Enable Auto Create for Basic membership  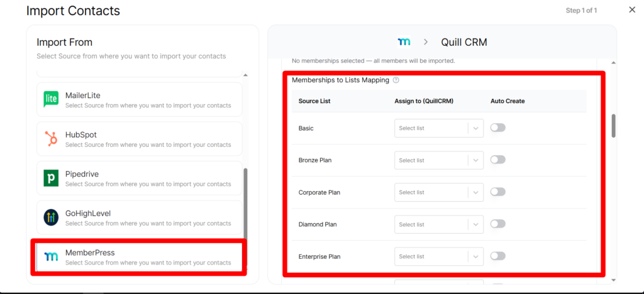pos(497,128)
